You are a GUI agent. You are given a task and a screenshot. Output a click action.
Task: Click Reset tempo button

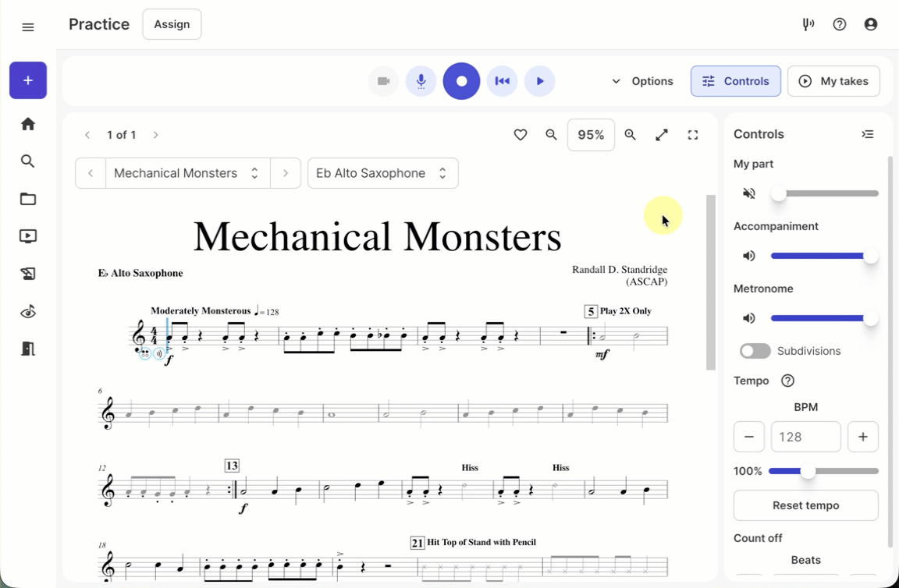pyautogui.click(x=806, y=505)
